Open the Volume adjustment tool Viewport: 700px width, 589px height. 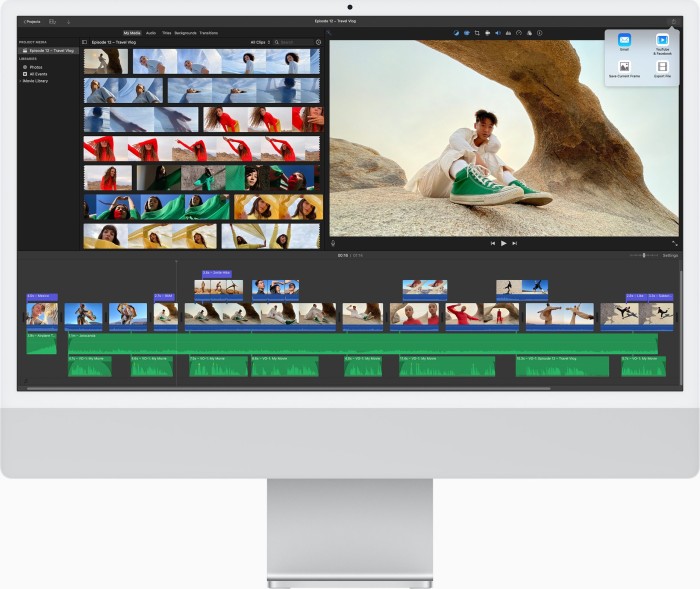pyautogui.click(x=497, y=32)
